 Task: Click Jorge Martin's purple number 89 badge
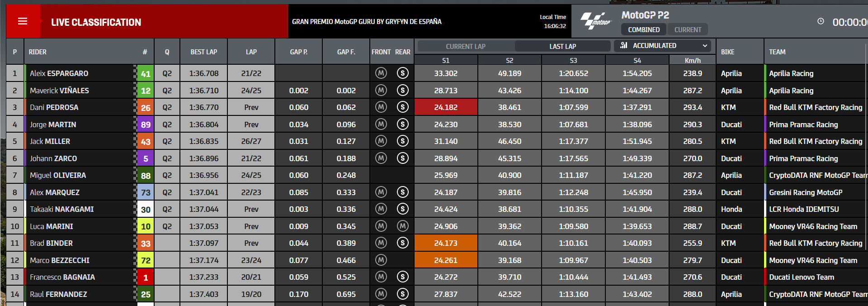pyautogui.click(x=146, y=124)
